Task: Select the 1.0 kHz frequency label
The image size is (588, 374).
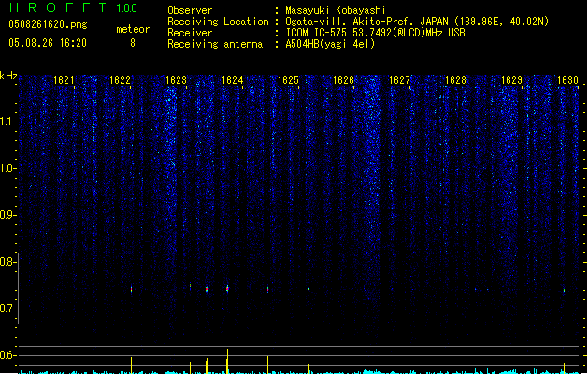Action: pyautogui.click(x=7, y=168)
